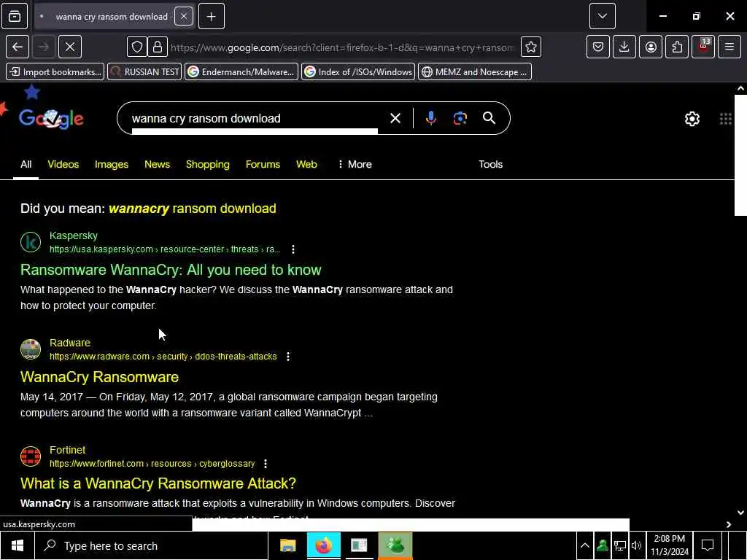747x560 pixels.
Task: Click the scroll-right arrow at page bottom
Action: (729, 524)
